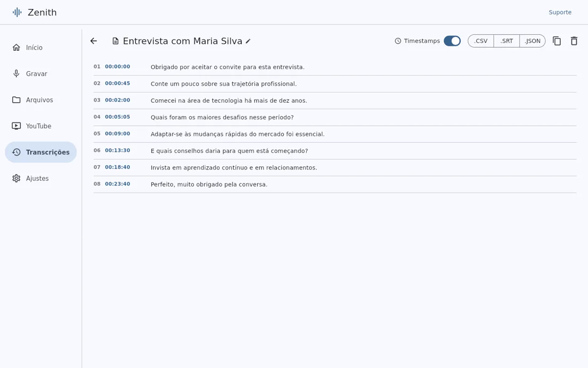Click segment number 08
The width and height of the screenshot is (588, 368).
click(x=97, y=184)
